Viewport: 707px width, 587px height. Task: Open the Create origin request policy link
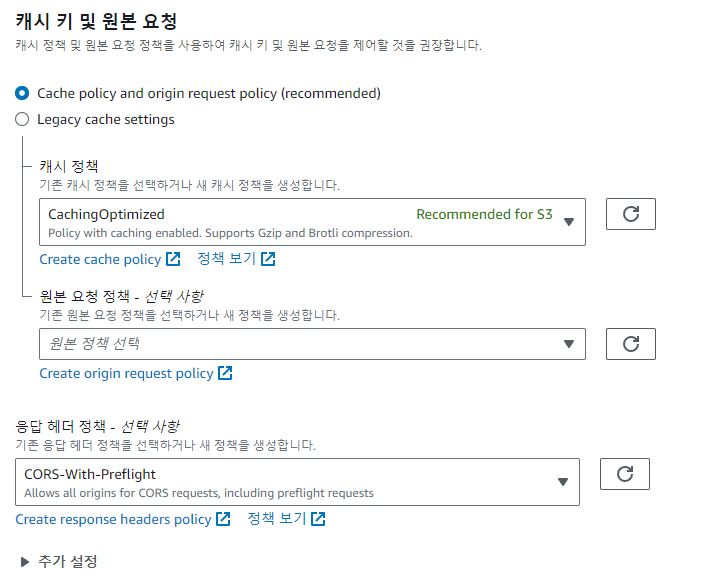click(x=126, y=373)
